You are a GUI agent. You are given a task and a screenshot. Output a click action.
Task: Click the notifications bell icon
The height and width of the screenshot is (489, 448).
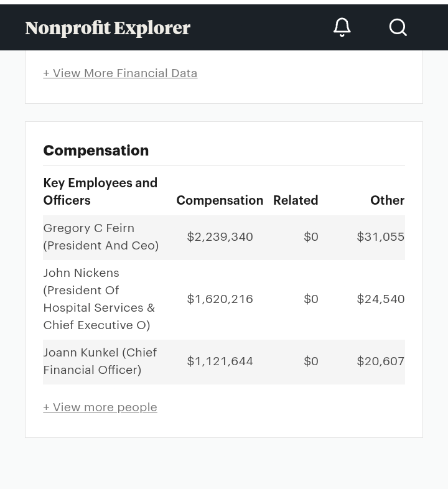[342, 27]
